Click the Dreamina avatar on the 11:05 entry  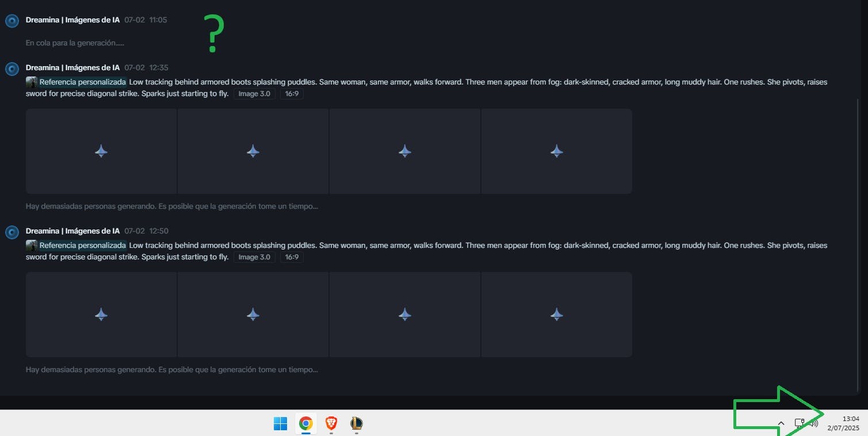[12, 21]
